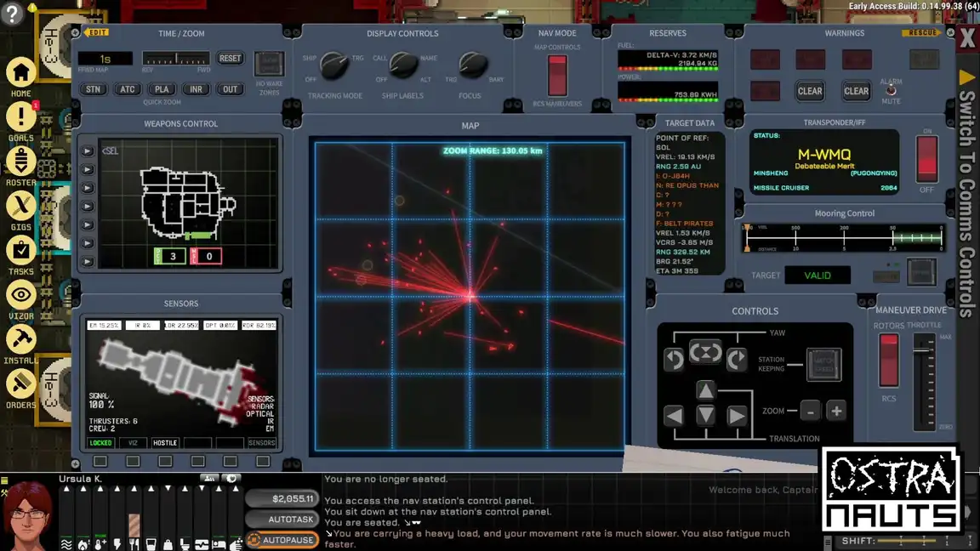Adjust the Throttle slider

pyautogui.click(x=924, y=382)
